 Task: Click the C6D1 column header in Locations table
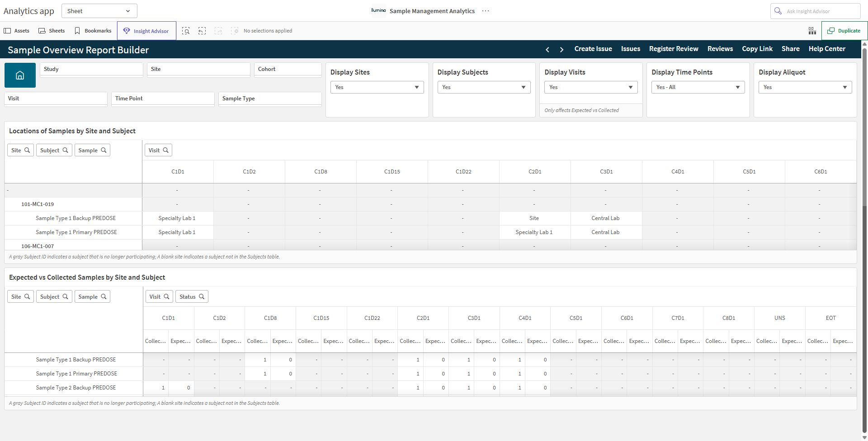tap(821, 172)
